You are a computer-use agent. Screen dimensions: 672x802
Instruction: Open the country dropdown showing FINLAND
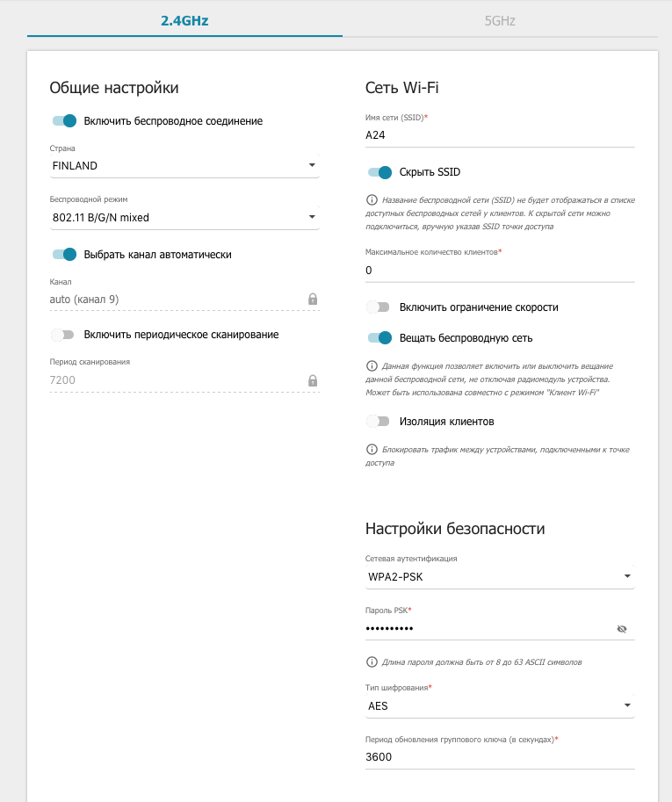pos(184,166)
